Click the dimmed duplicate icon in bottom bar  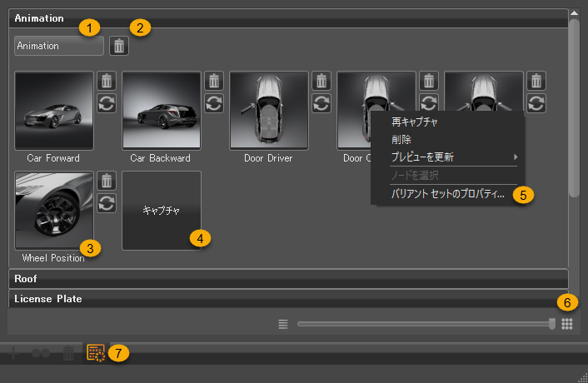[41, 353]
